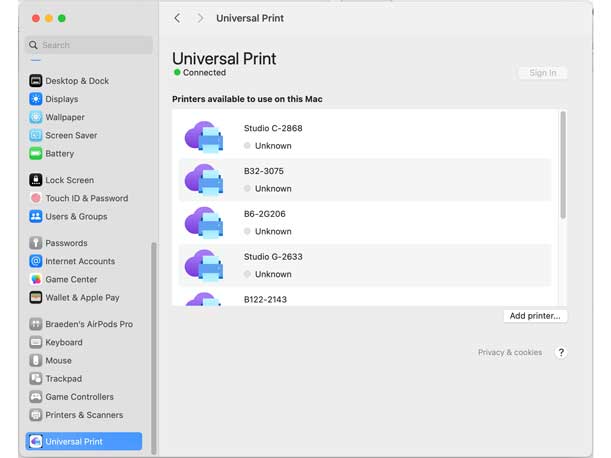The image size is (611, 458).
Task: Click the Studio G-2633 cloud printer icon
Action: coord(204,266)
